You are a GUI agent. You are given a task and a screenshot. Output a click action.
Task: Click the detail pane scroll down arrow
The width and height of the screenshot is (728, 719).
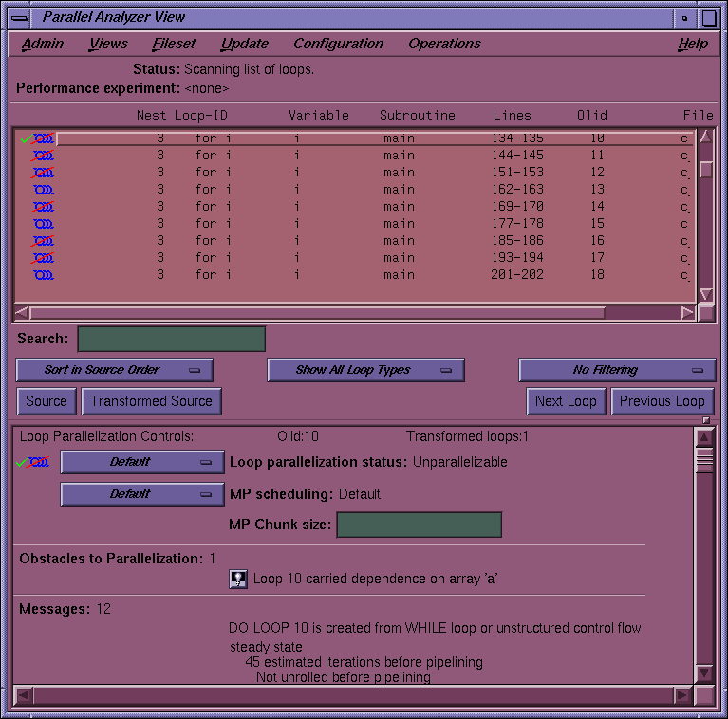704,673
